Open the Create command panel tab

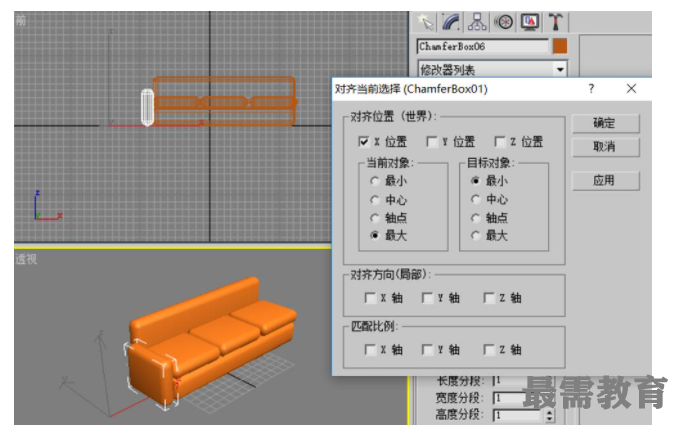(x=426, y=22)
